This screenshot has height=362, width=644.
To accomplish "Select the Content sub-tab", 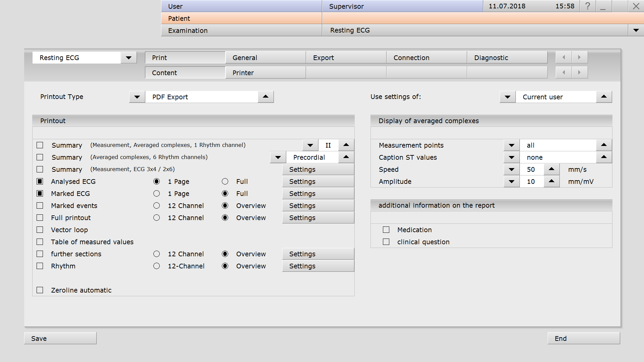I will point(185,73).
